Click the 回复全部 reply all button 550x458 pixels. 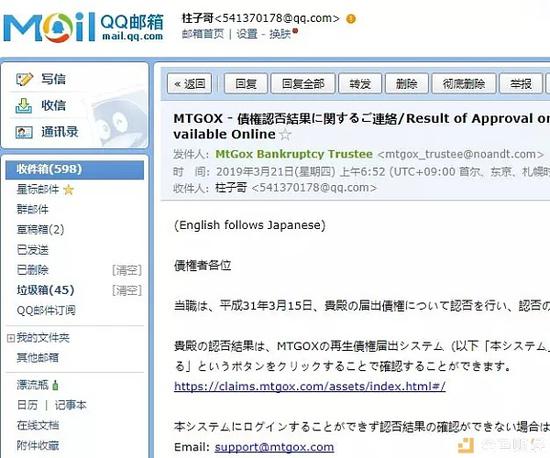coord(303,83)
